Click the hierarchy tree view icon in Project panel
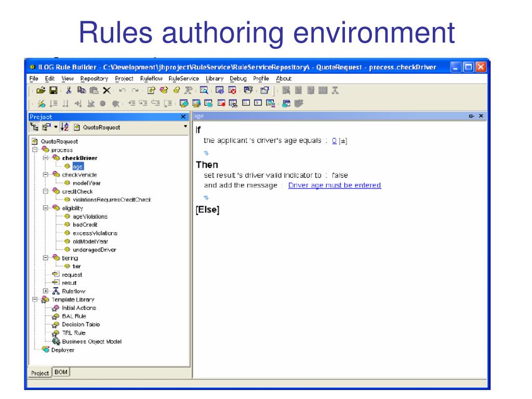532x399 pixels. 34,127
